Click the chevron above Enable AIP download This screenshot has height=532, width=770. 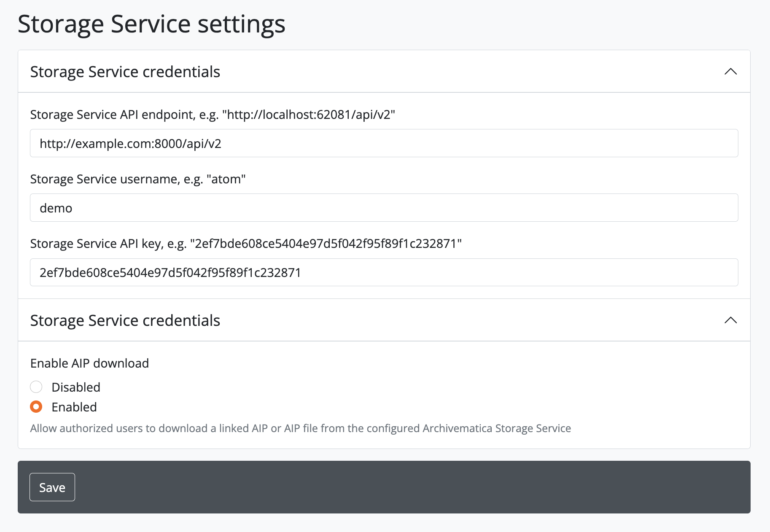[x=730, y=320]
